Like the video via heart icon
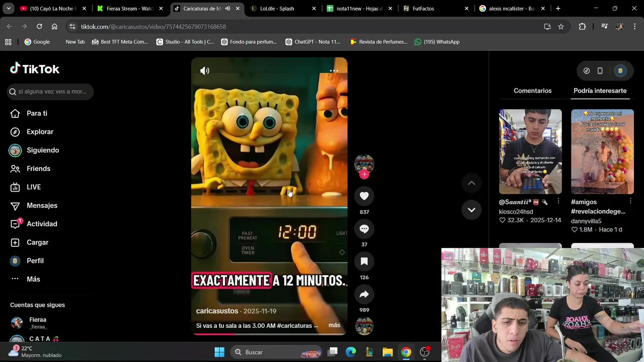 [x=364, y=196]
